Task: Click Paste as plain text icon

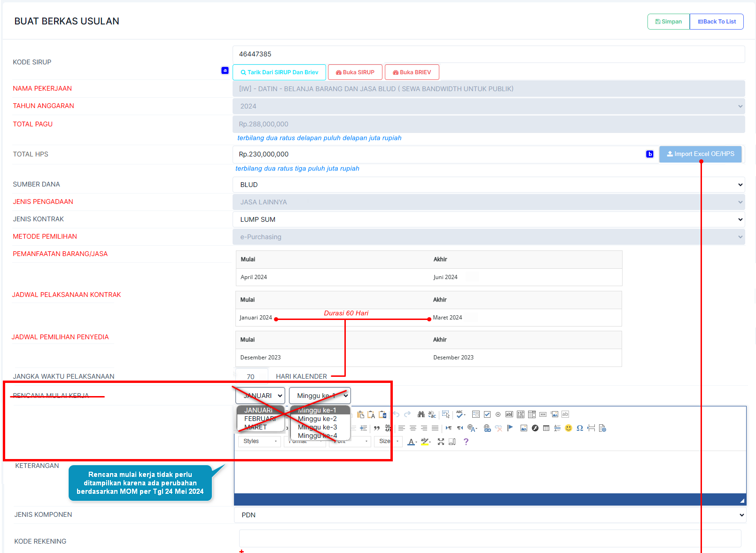Action: (371, 414)
